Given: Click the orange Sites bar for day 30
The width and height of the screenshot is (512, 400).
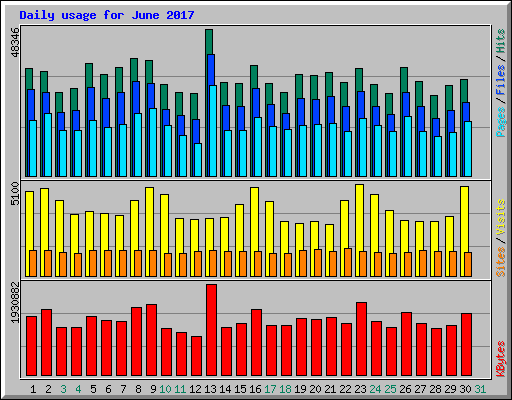Looking at the screenshot, I should (x=468, y=264).
